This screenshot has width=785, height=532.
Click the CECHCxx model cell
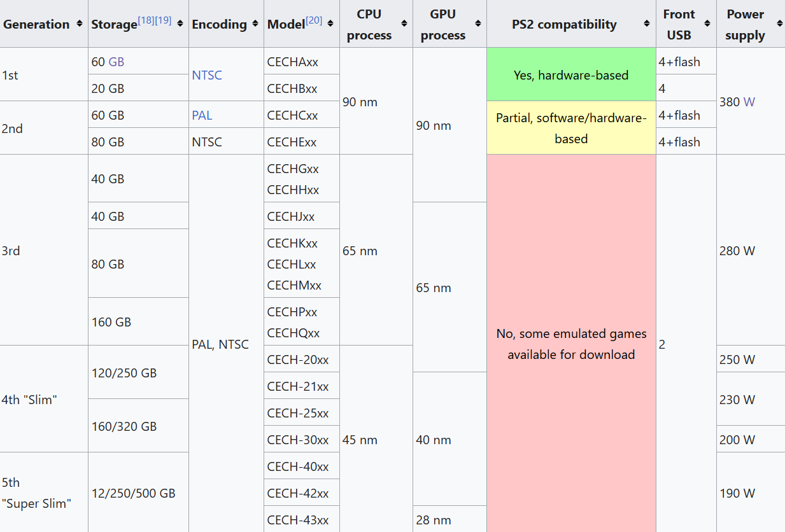(x=302, y=115)
